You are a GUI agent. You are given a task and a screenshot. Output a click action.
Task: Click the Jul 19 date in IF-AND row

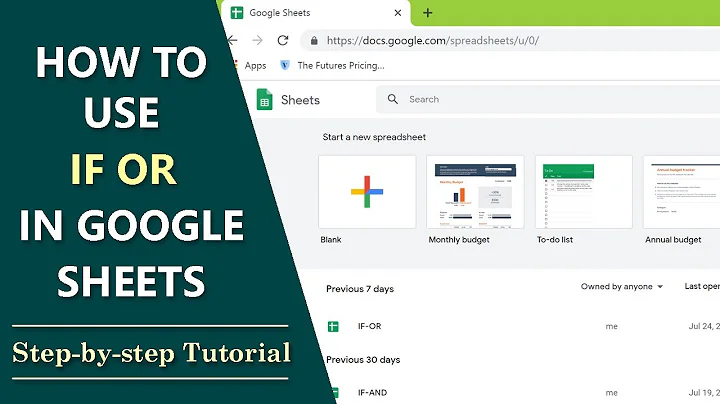704,393
